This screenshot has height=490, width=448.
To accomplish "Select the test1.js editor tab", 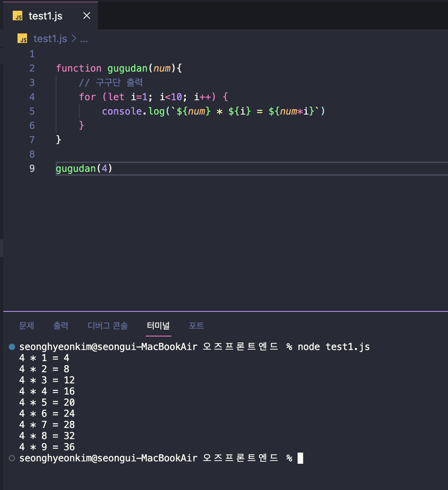I will click(x=51, y=16).
